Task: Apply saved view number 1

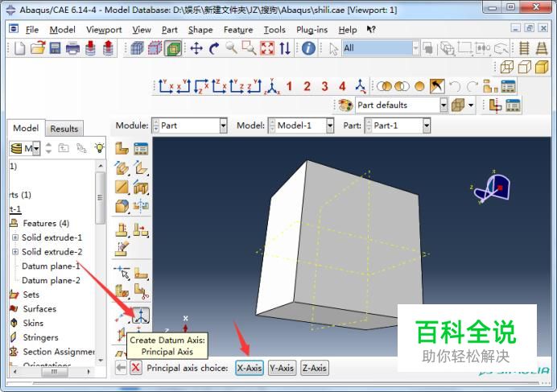Action: [289, 86]
